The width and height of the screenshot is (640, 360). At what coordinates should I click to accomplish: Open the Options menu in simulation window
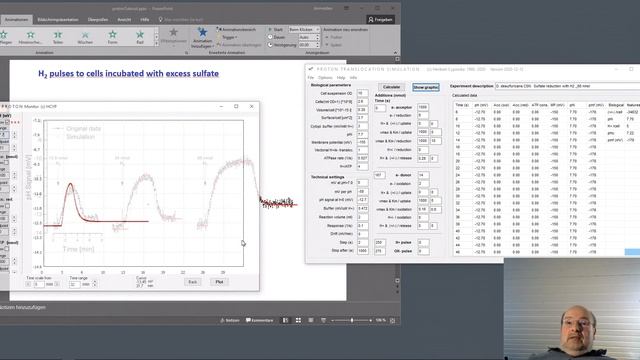[325, 78]
